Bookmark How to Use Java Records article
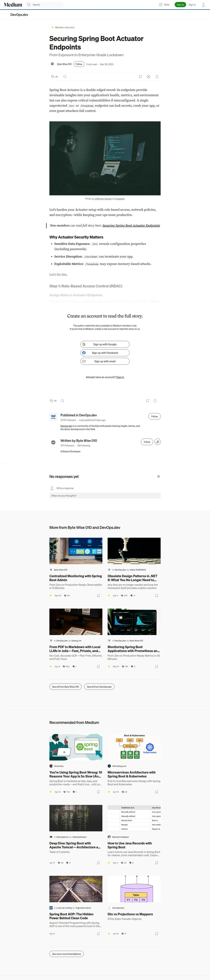This screenshot has width=210, height=980. coord(157,863)
